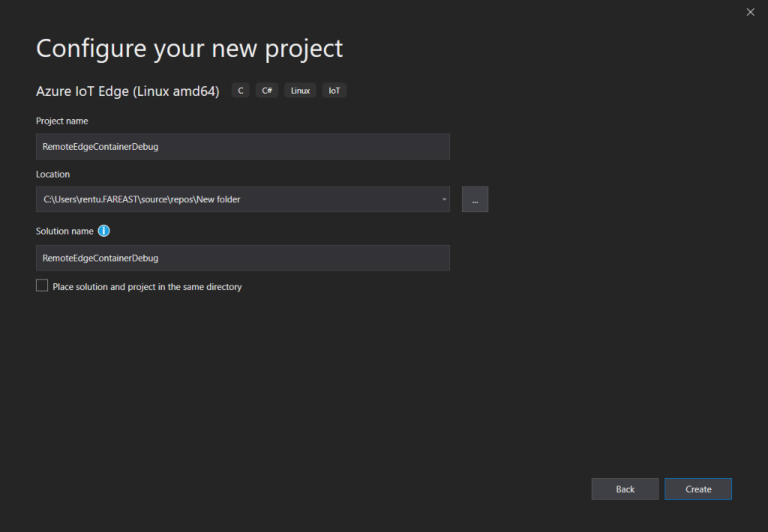Click the Location label
This screenshot has height=532, width=768.
coord(52,174)
